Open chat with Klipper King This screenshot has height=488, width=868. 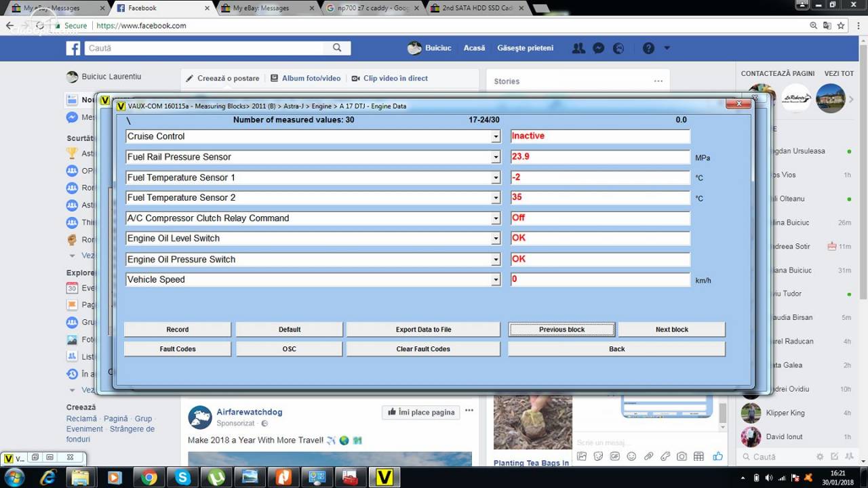[795, 413]
